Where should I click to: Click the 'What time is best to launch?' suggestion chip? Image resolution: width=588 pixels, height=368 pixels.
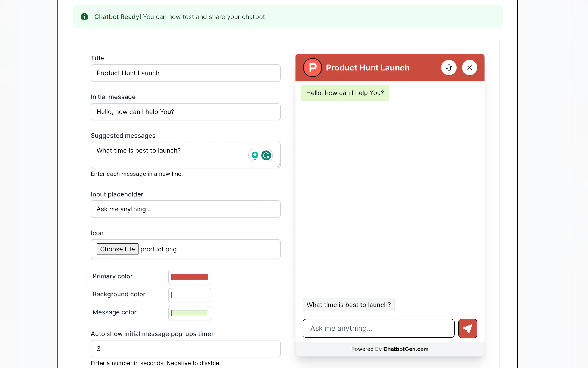348,305
